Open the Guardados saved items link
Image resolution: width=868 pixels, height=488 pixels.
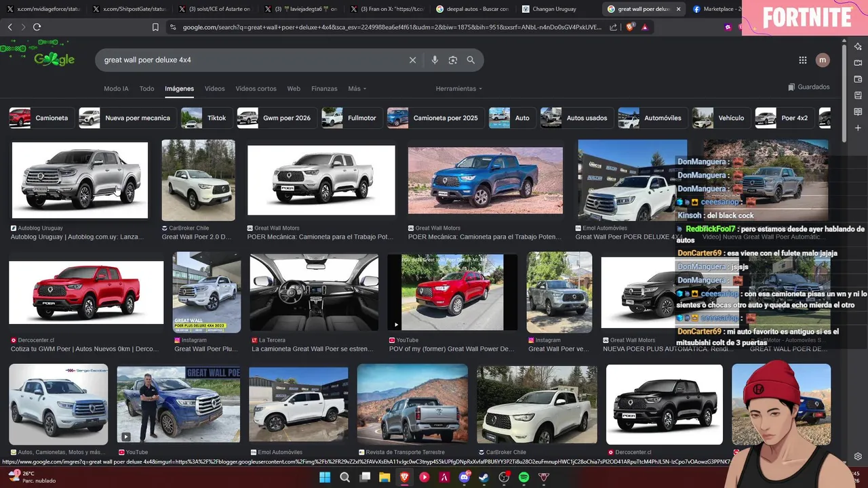tap(809, 87)
